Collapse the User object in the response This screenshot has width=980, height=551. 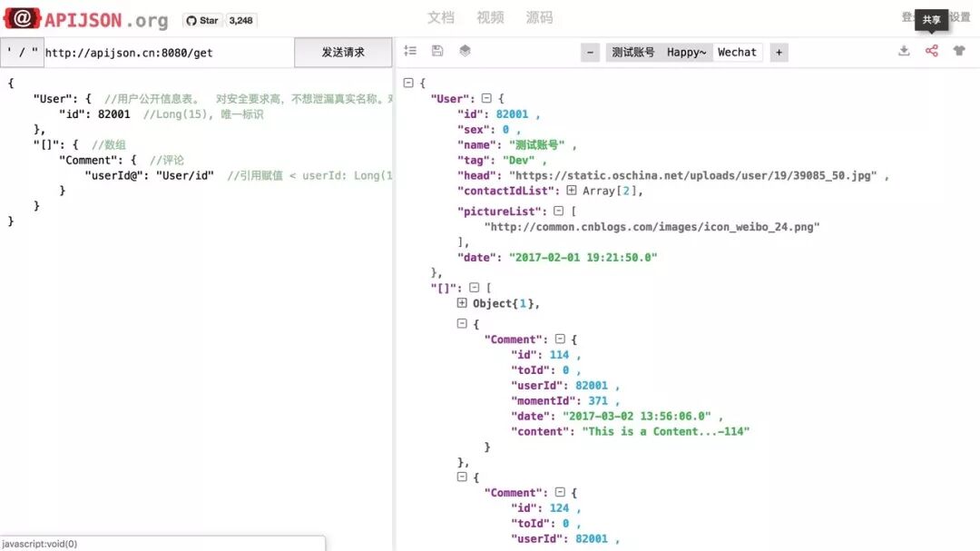pos(488,97)
